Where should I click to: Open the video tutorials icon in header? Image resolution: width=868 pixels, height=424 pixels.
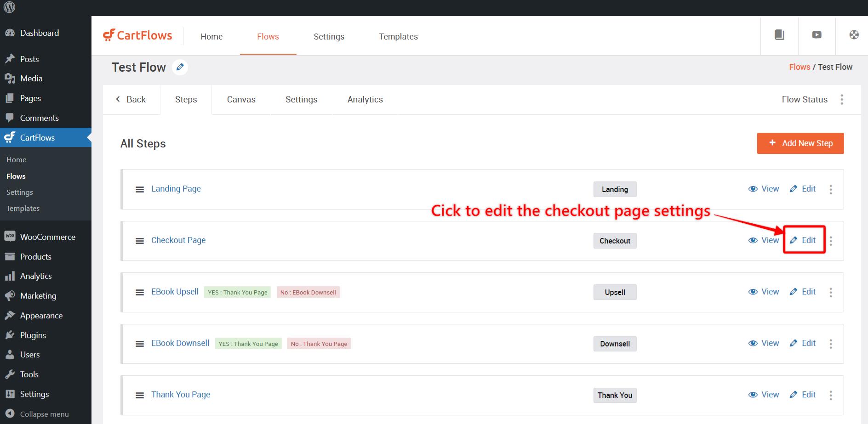pyautogui.click(x=817, y=35)
